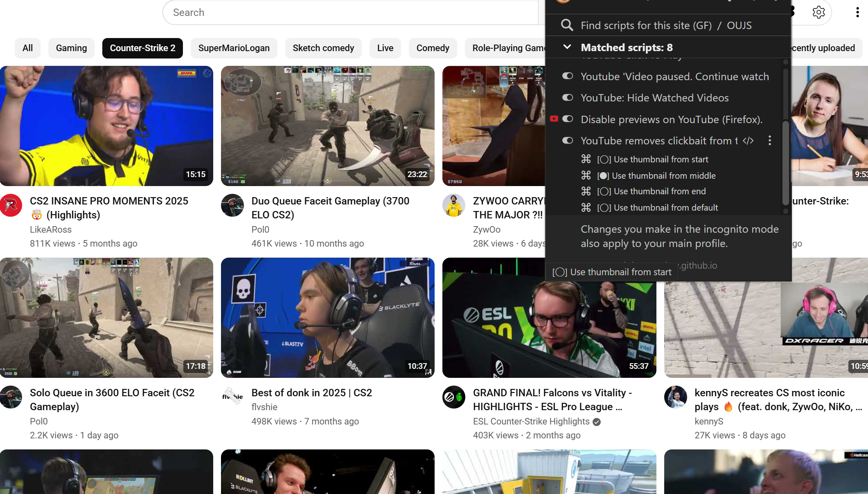Open the settings gear icon
868x494 pixels.
click(818, 12)
